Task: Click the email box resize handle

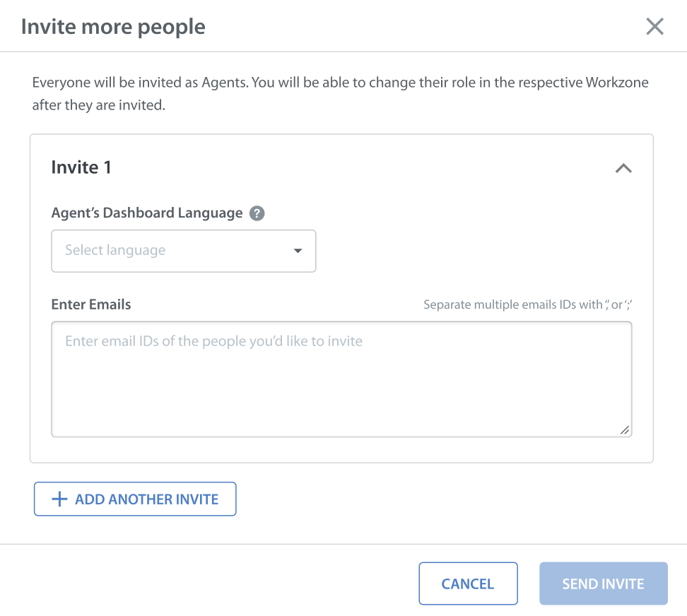Action: 625,430
